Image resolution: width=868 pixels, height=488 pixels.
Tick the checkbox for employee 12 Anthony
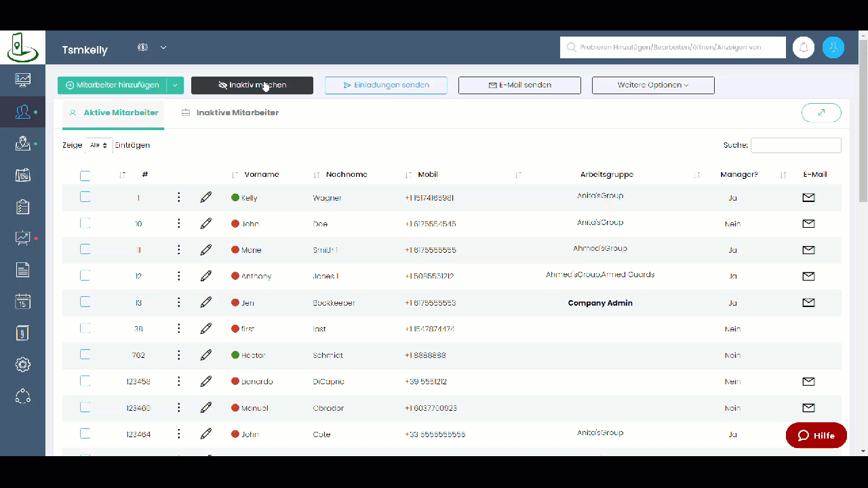pyautogui.click(x=85, y=275)
